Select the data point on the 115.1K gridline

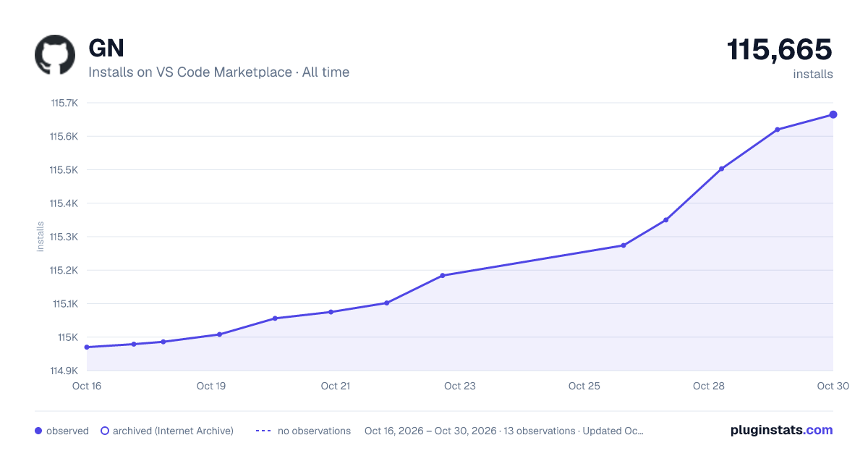coord(387,303)
